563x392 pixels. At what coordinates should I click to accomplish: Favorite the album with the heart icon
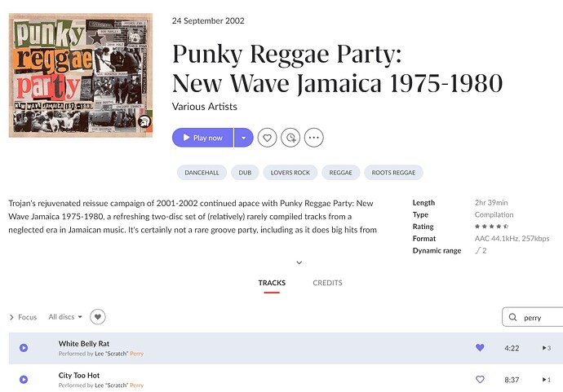(x=267, y=138)
